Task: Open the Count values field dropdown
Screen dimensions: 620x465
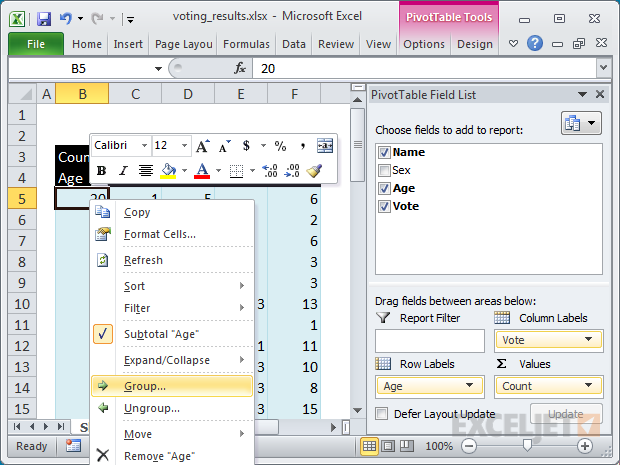Action: pyautogui.click(x=588, y=385)
